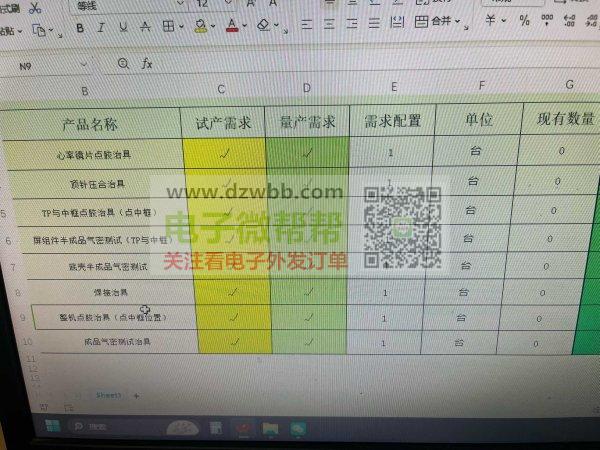
Task: Click the merge cells 合并 button
Action: (438, 21)
